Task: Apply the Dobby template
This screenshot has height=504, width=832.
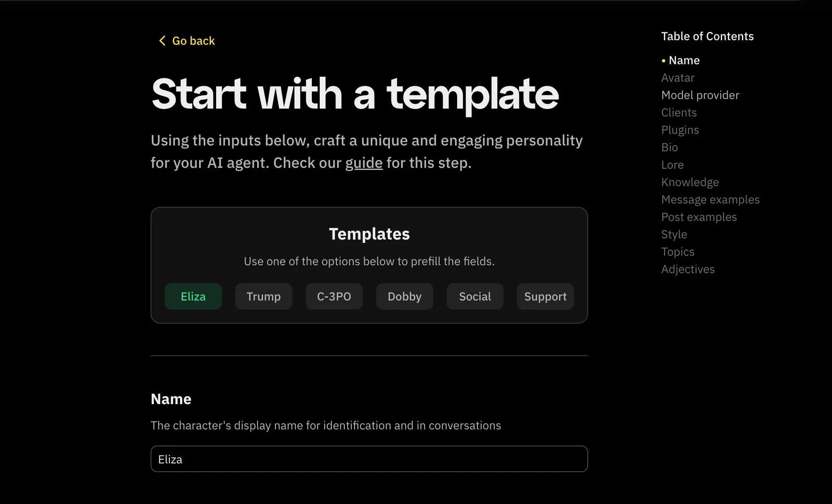Action: tap(404, 296)
